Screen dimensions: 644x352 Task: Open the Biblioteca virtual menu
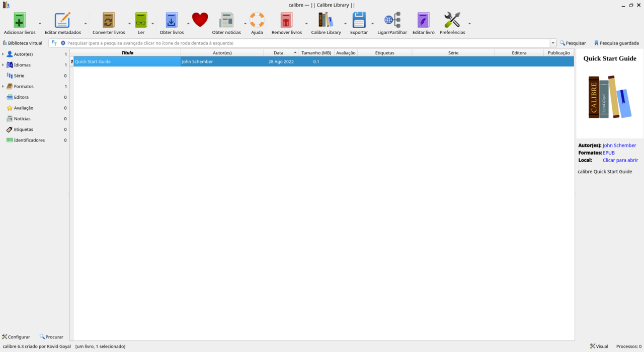[23, 43]
